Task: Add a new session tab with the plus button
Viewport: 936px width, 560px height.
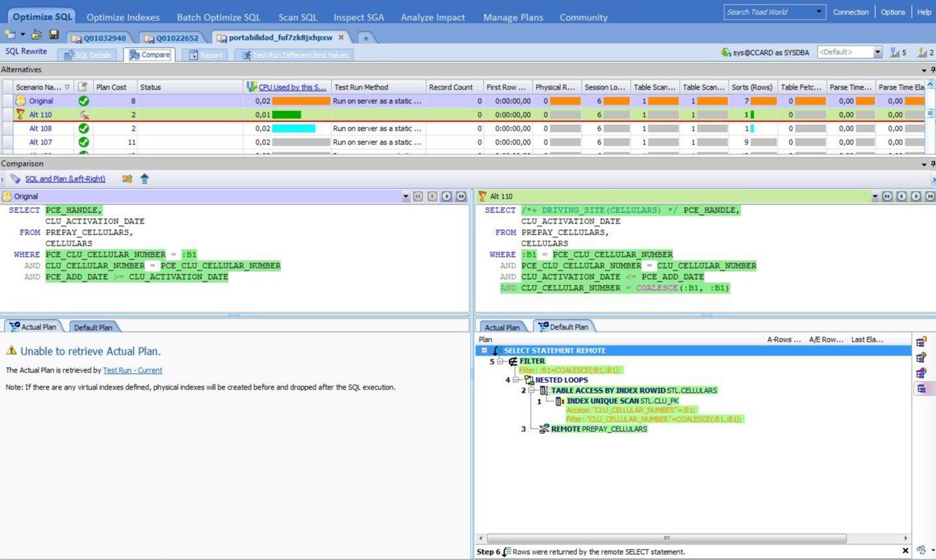Action: point(366,38)
